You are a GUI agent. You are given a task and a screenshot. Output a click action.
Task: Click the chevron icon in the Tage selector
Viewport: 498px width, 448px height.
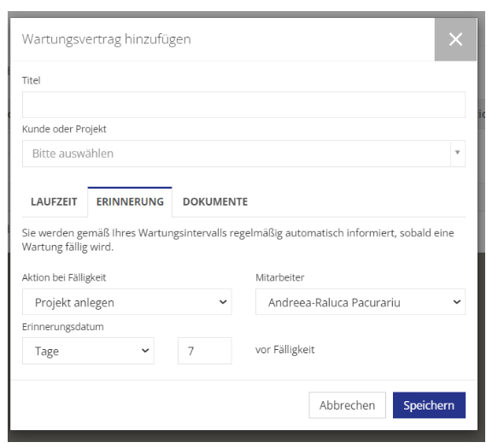(x=145, y=351)
